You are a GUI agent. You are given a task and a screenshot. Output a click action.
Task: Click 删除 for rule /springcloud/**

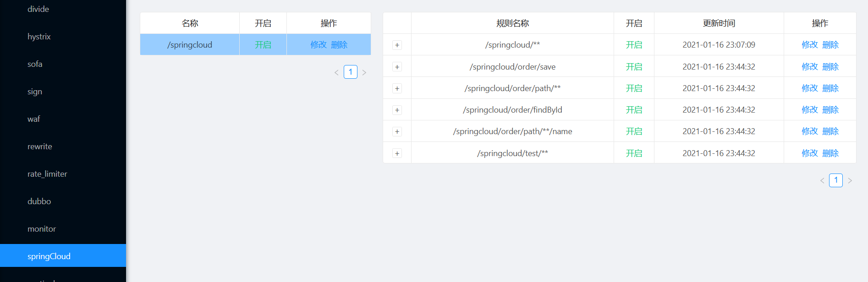click(x=830, y=45)
